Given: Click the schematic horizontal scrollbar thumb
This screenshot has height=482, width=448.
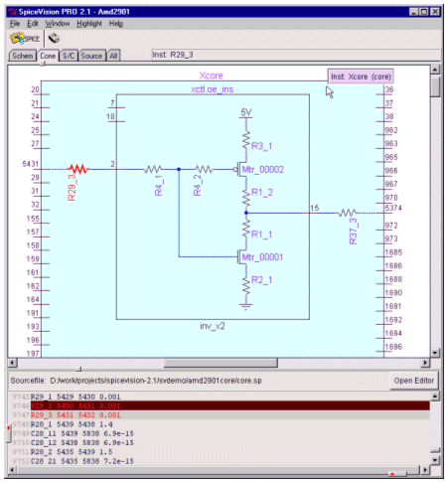Looking at the screenshot, I should (221, 363).
